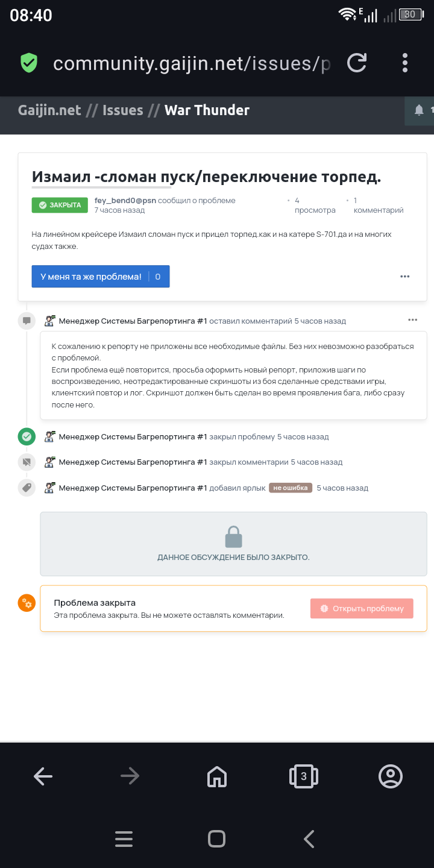Tap the green security shield icon
The image size is (434, 868).
[x=28, y=63]
